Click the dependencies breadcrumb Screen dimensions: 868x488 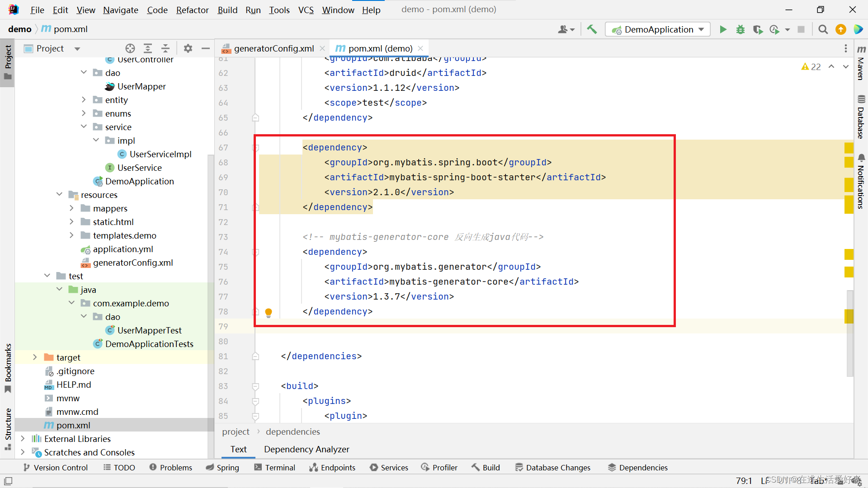(x=292, y=432)
